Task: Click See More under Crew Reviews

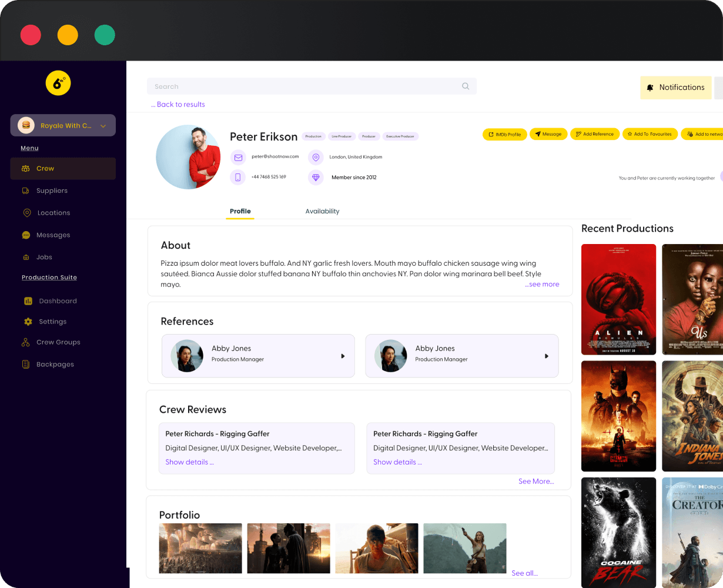Action: (x=536, y=481)
